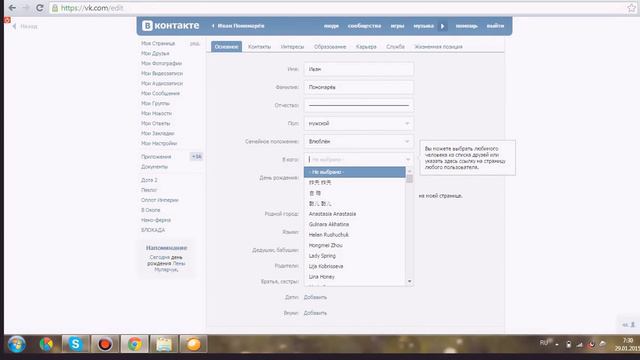
Task: Open Мои Друзья in sidebar
Action: click(x=155, y=53)
